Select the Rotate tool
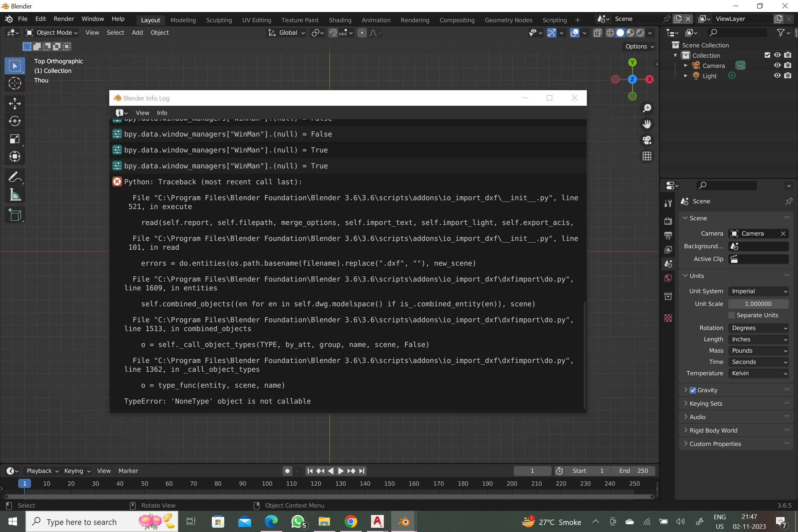 (15, 121)
